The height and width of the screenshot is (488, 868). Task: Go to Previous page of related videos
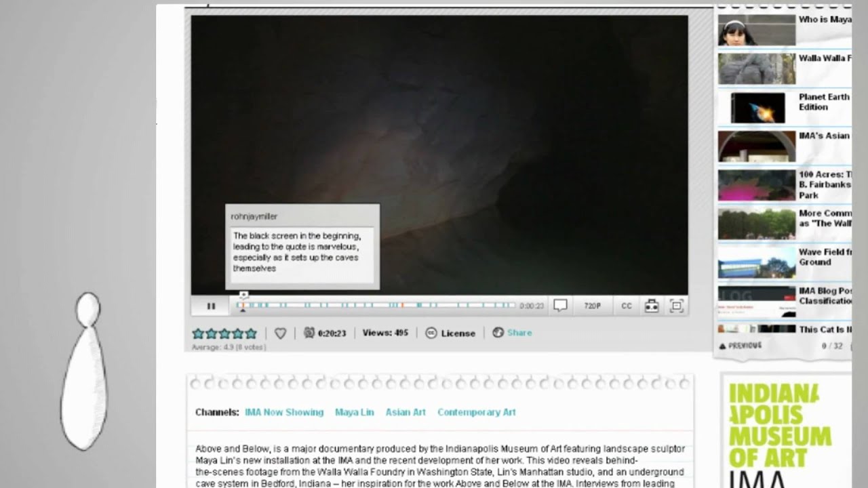pyautogui.click(x=740, y=346)
